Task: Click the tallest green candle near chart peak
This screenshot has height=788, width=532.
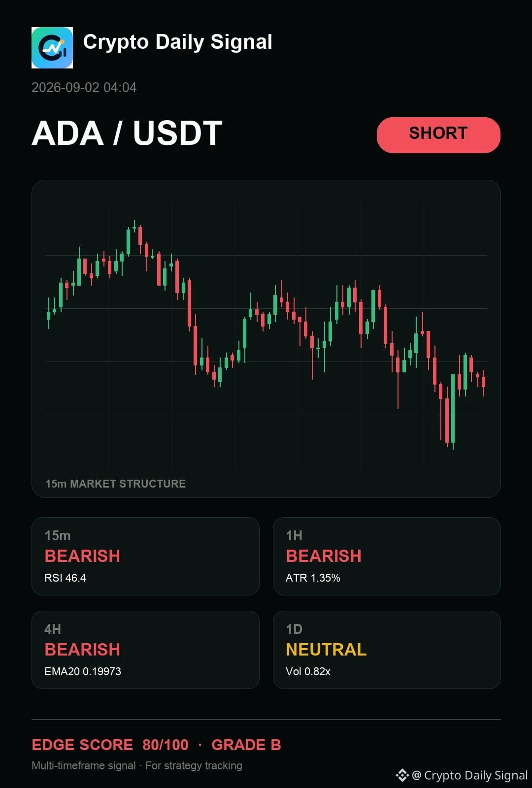Action: (x=129, y=241)
